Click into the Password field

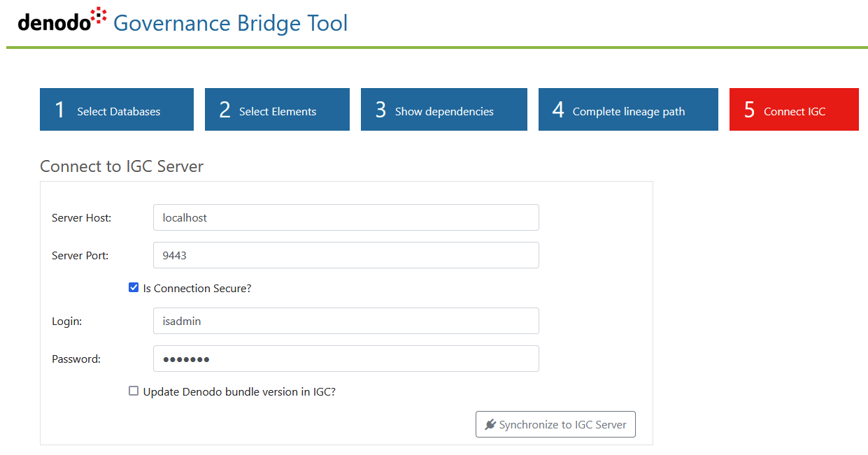tap(346, 359)
